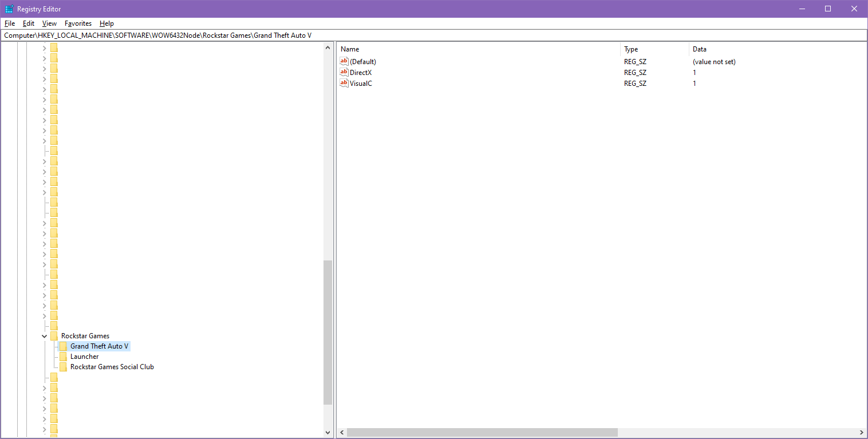868x439 pixels.
Task: Maximize the Registry Editor window
Action: [827, 9]
